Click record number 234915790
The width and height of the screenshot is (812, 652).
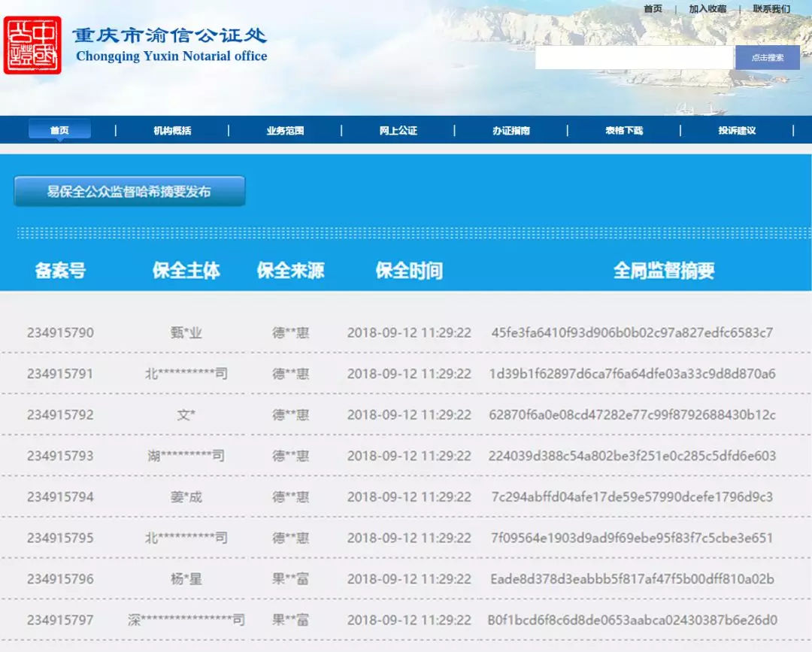[x=61, y=332]
